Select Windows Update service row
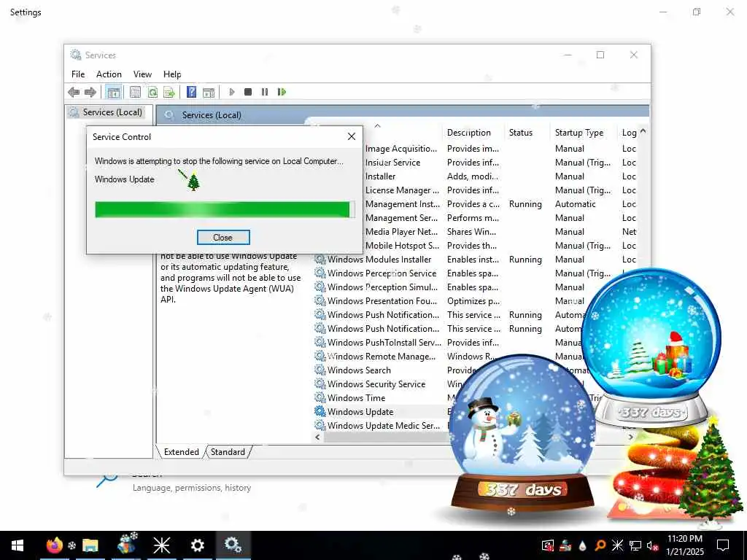The width and height of the screenshot is (747, 560). point(360,411)
